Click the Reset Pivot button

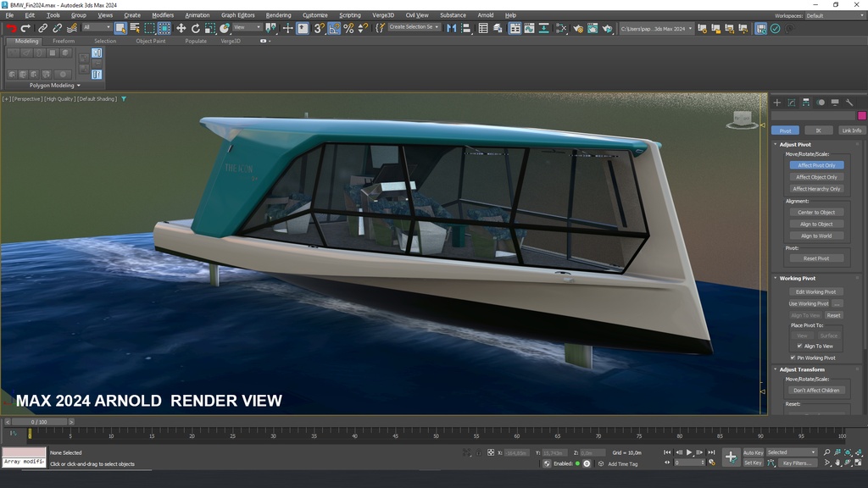pyautogui.click(x=816, y=258)
